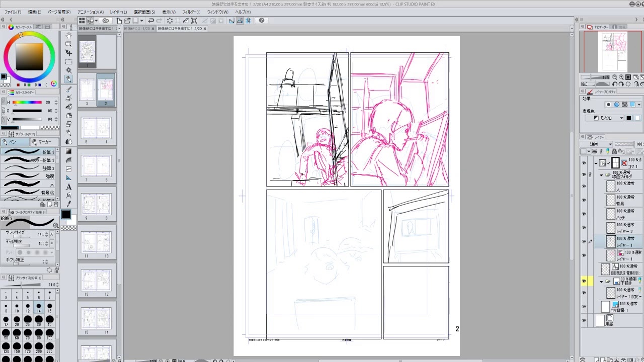Screen dimensions: 644x362
Task: Hide the 人 layer using eye icon
Action: [x=584, y=186]
